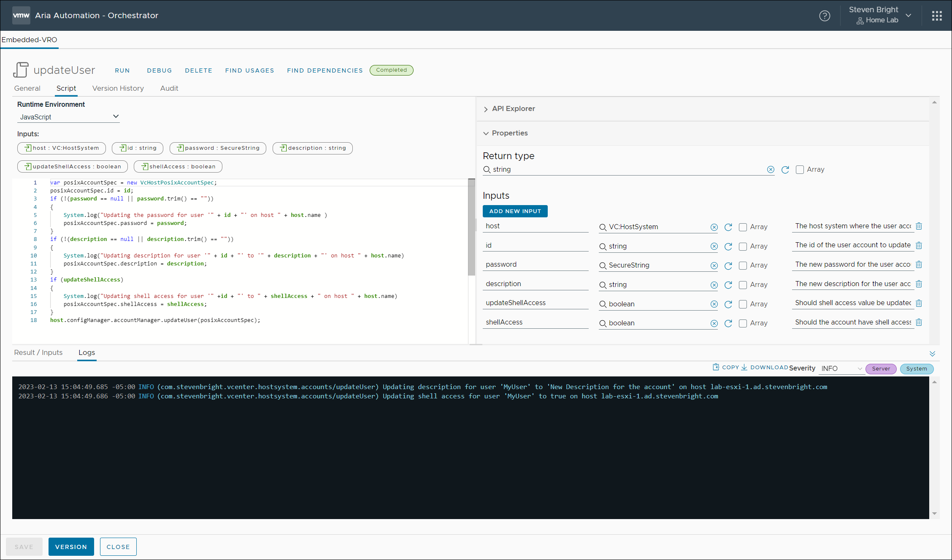Toggle Array checkbox for host input
The height and width of the screenshot is (560, 952).
743,227
